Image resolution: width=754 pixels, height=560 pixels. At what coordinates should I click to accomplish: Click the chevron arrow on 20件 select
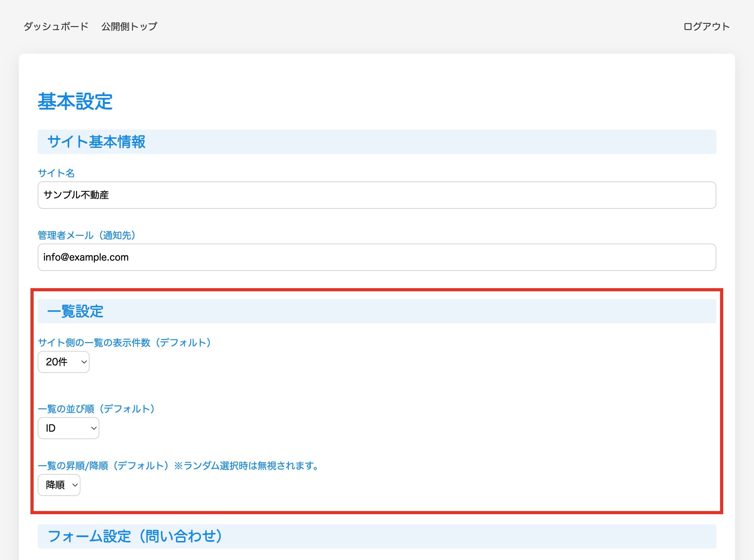pos(84,362)
